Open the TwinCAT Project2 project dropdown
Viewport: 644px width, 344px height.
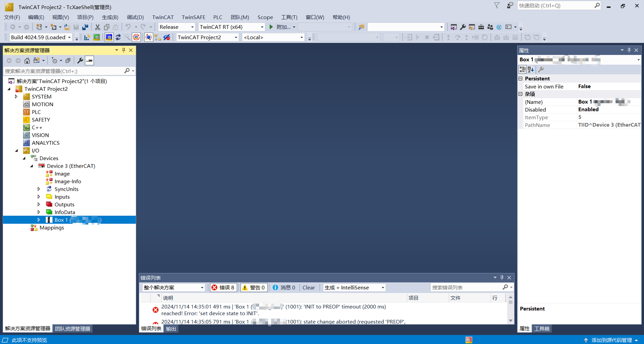tap(207, 37)
